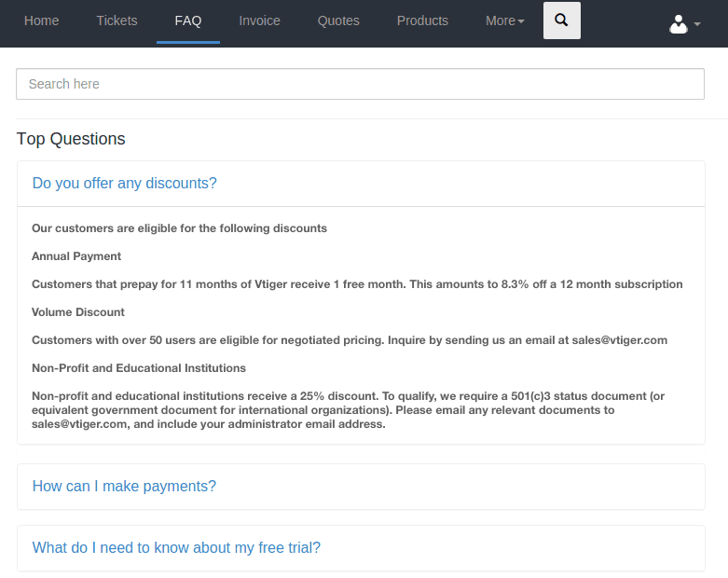This screenshot has height=578, width=728.
Task: Go to the Home tab
Action: tap(41, 21)
